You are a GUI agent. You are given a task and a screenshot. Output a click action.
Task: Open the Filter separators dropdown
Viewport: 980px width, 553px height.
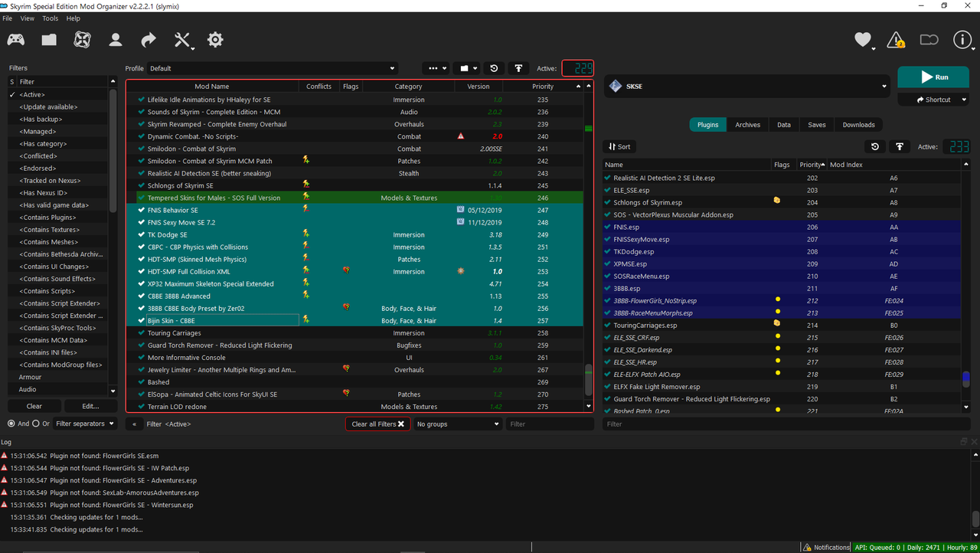[85, 424]
